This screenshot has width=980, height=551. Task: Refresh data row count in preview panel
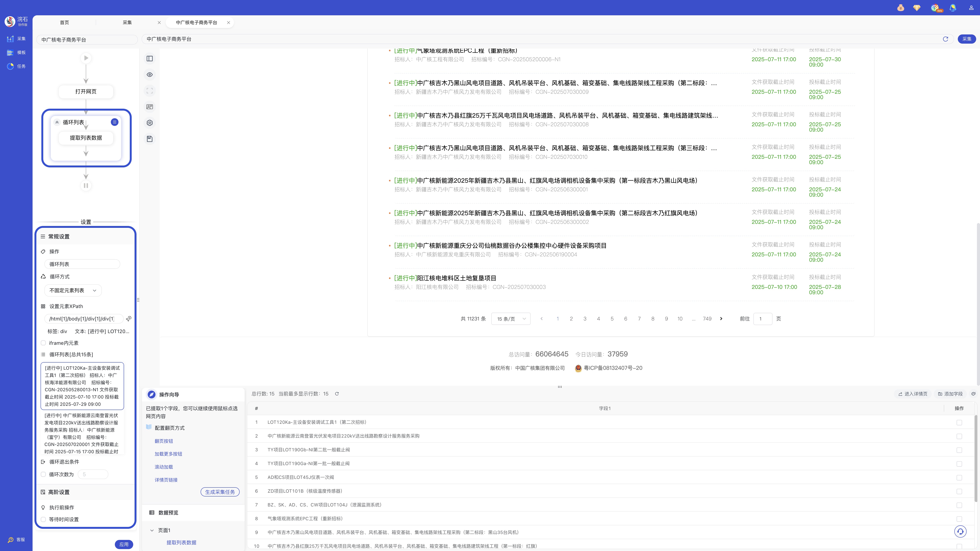click(337, 394)
